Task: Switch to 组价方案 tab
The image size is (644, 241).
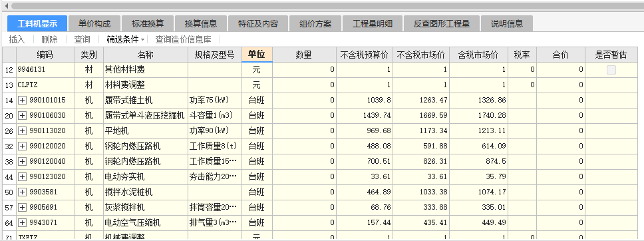Action: pyautogui.click(x=315, y=23)
